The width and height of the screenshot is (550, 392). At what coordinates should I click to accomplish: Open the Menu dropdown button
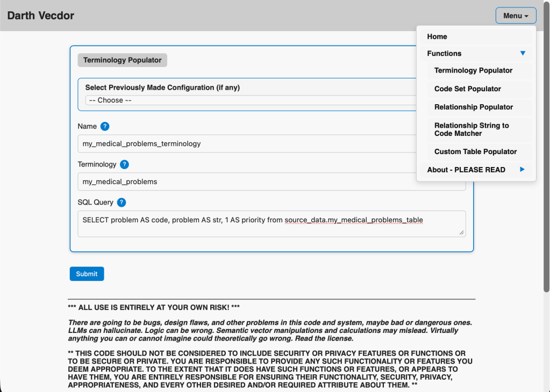(515, 16)
